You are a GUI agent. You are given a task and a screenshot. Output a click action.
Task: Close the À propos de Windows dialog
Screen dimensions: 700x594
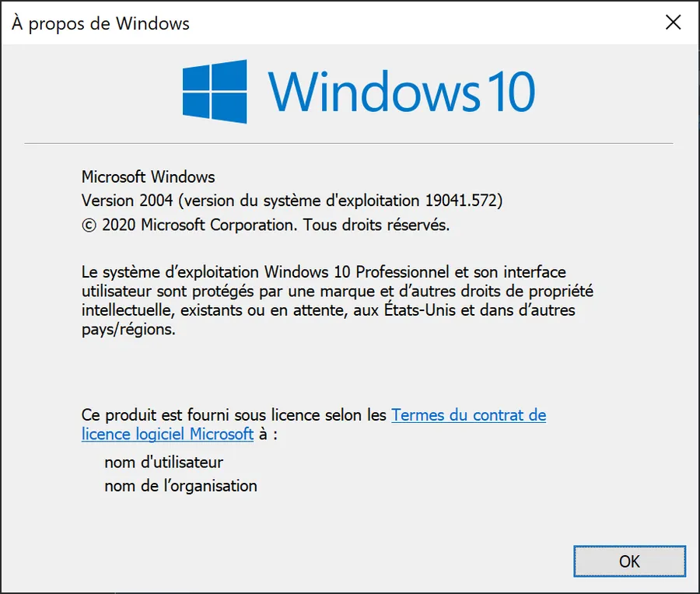tap(673, 23)
